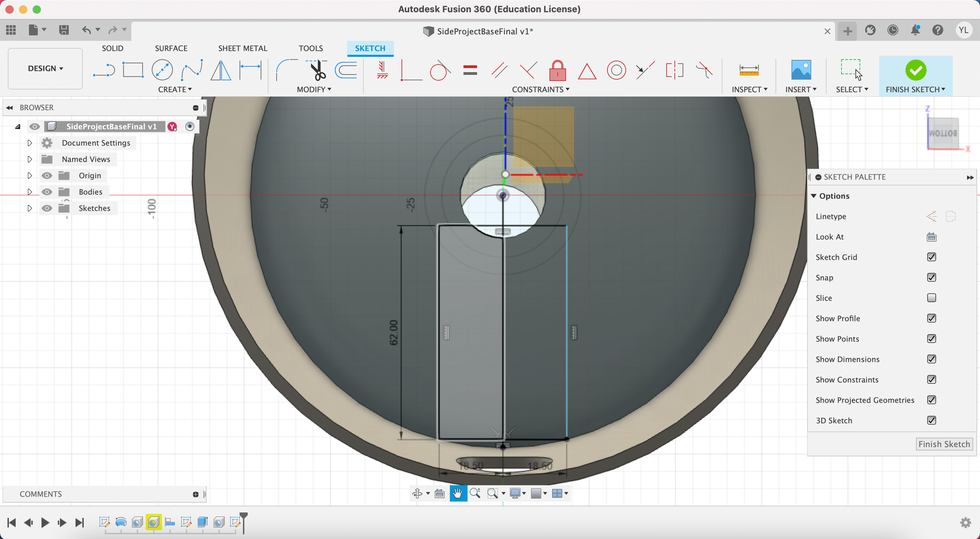Open the MODIFY dropdown menu

coord(313,89)
